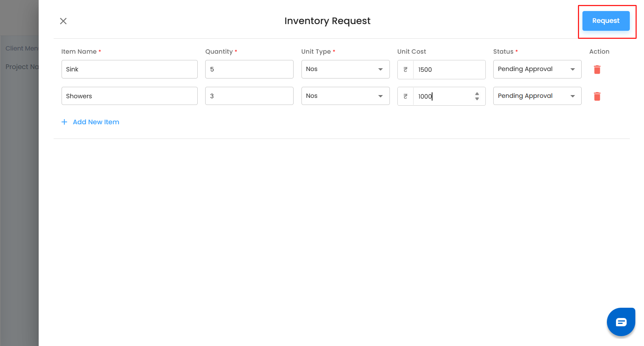Screen dimensions: 644x346
Task: Open Unit Type dropdown for Showers
Action: 345,96
